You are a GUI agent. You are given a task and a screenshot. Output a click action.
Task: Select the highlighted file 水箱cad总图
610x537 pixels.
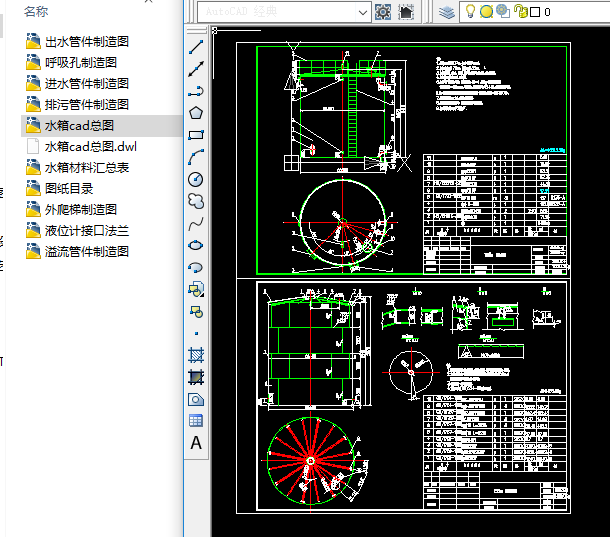point(102,126)
